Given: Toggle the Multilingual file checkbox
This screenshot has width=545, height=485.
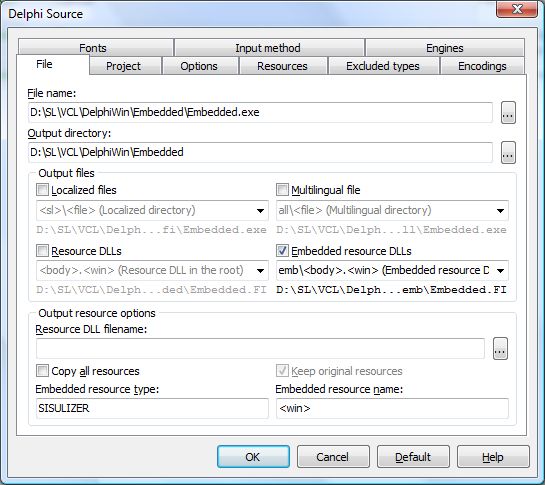Looking at the screenshot, I should pos(282,190).
